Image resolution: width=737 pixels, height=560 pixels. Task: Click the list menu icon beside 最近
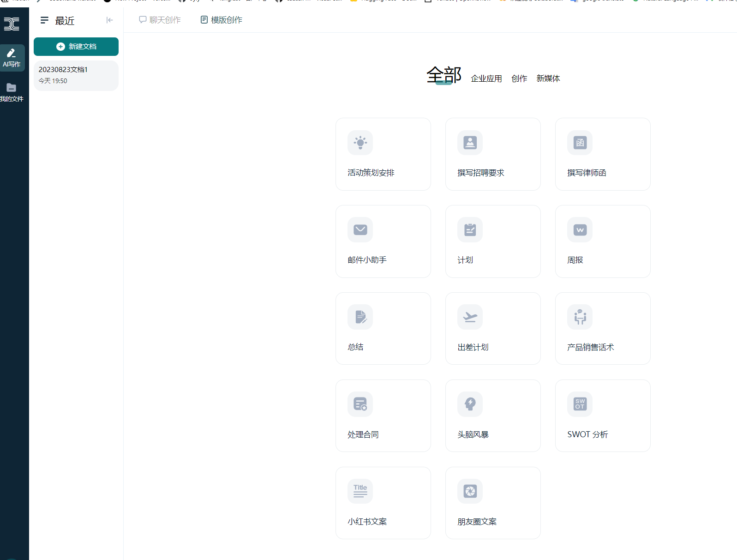44,20
